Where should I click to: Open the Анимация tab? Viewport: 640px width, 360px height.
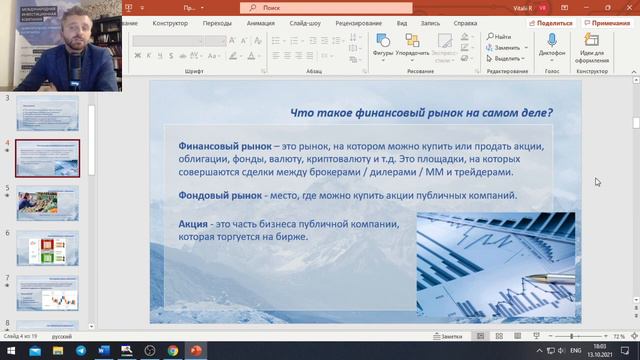[x=260, y=23]
